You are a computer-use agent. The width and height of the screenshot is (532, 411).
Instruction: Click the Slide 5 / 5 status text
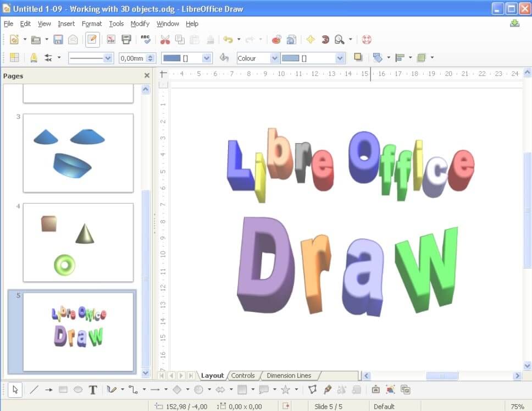point(328,407)
